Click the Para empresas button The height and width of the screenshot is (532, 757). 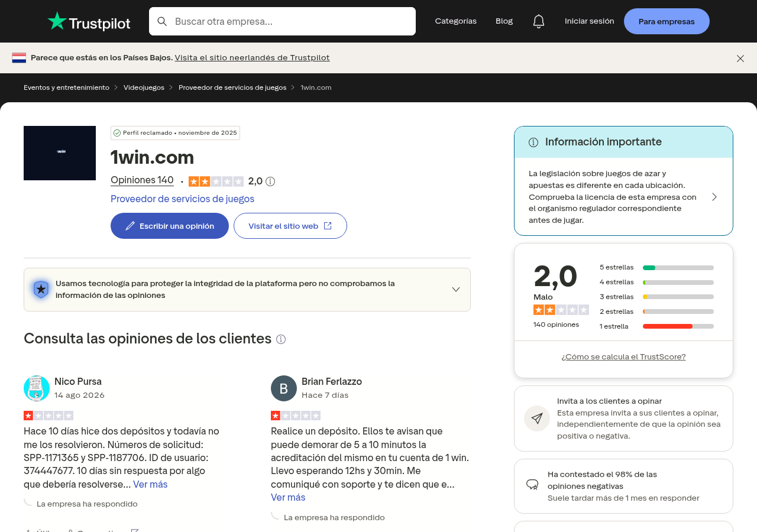(x=667, y=21)
